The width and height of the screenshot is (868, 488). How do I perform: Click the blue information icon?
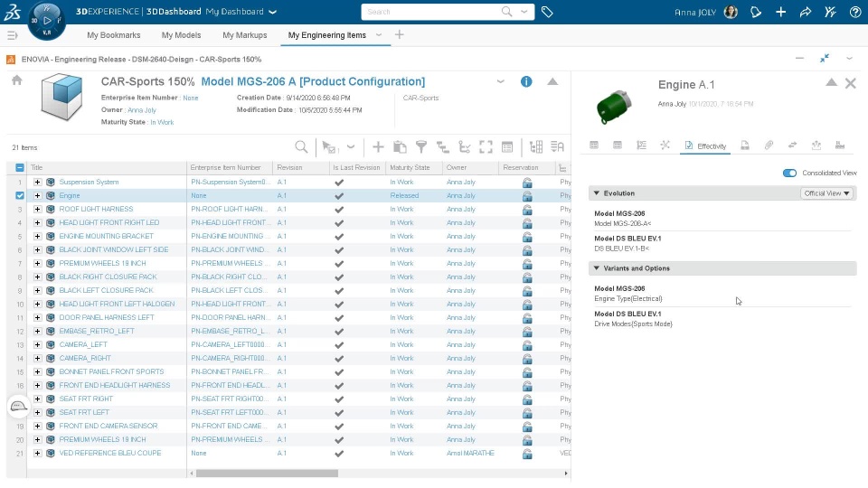(526, 82)
